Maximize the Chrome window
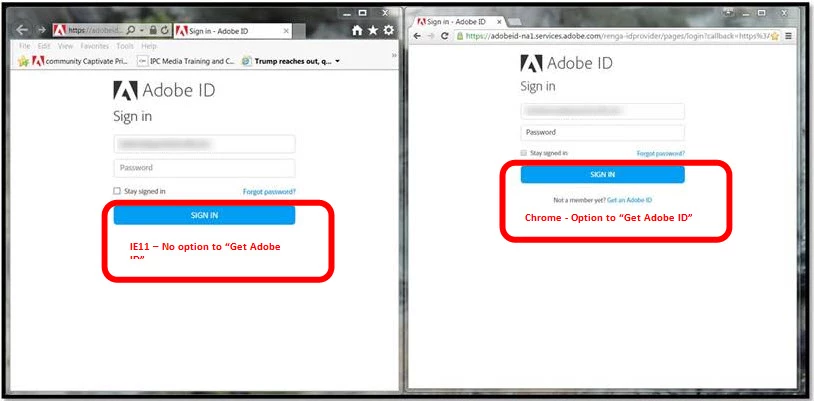 (762, 12)
